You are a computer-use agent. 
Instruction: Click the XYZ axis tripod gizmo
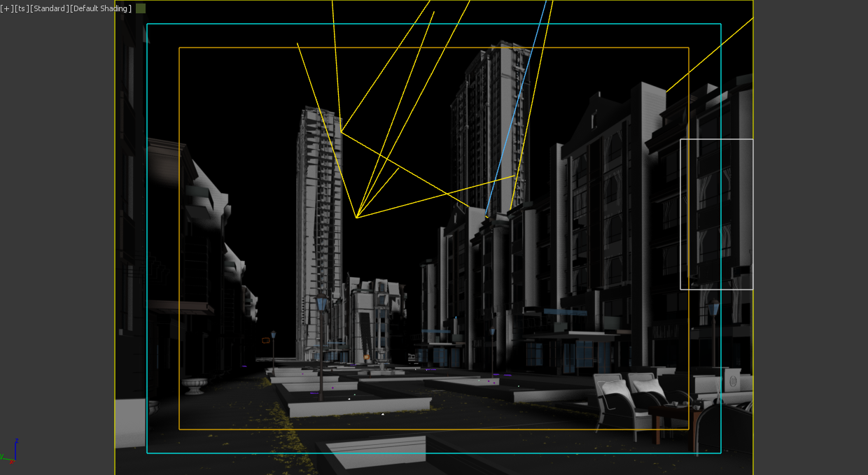[x=12, y=453]
